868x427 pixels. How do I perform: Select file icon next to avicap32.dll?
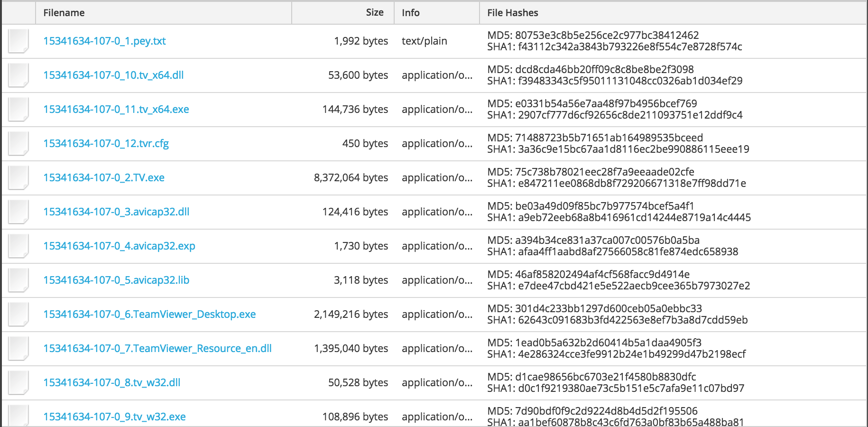(x=18, y=212)
